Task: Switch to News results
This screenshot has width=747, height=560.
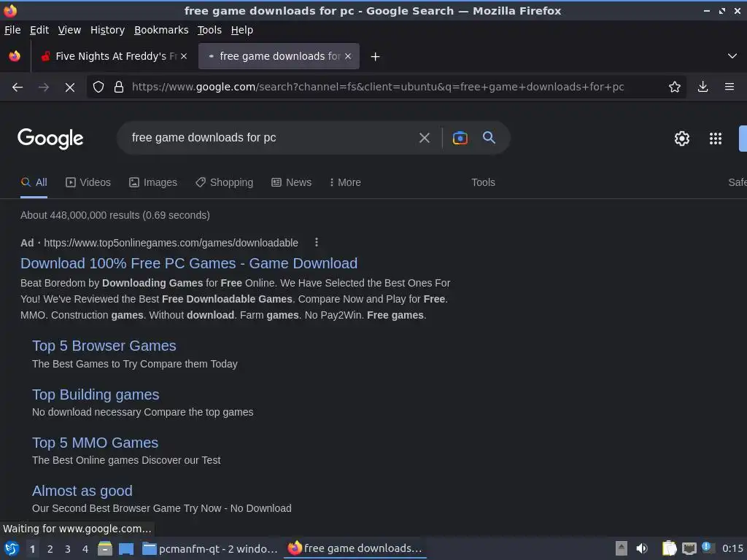Action: click(292, 182)
